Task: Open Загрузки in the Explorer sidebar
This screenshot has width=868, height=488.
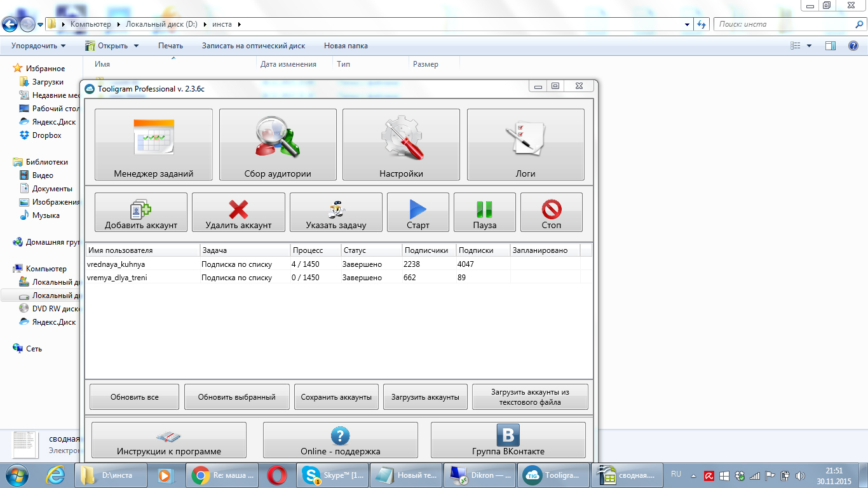Action: click(x=48, y=82)
